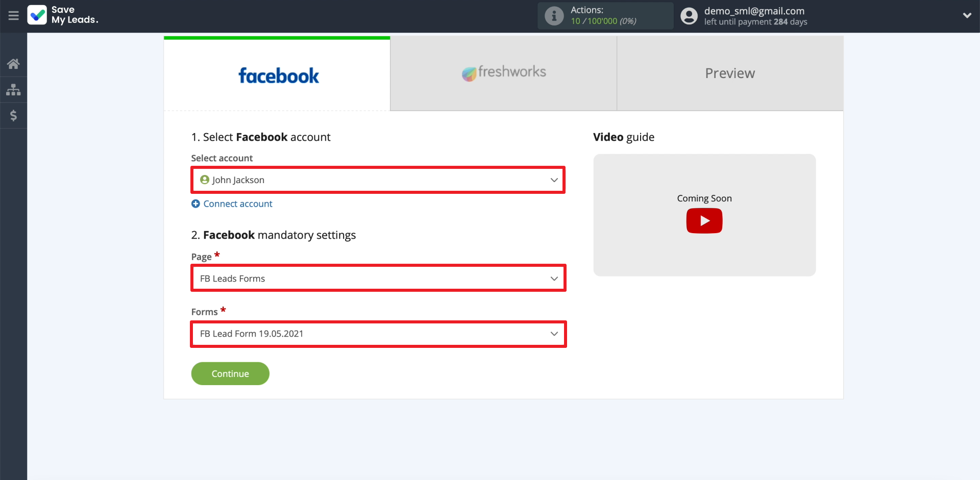980x480 pixels.
Task: Click the 'left until payment 284 days' text
Action: point(755,22)
